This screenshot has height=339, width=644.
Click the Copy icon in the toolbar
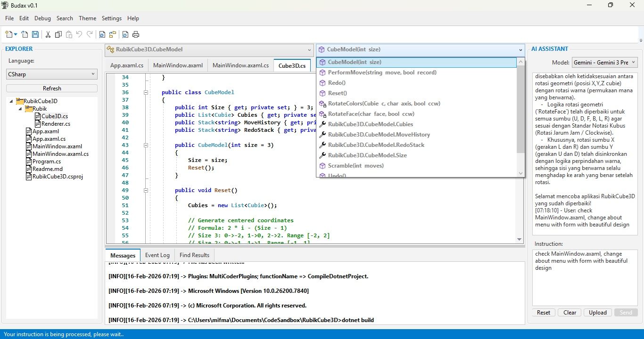coord(58,34)
